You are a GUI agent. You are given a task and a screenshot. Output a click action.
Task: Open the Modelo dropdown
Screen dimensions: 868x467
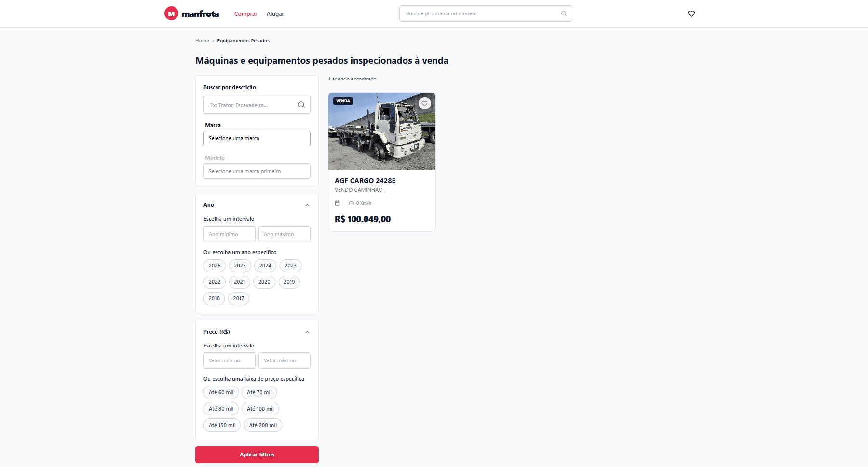tap(257, 171)
